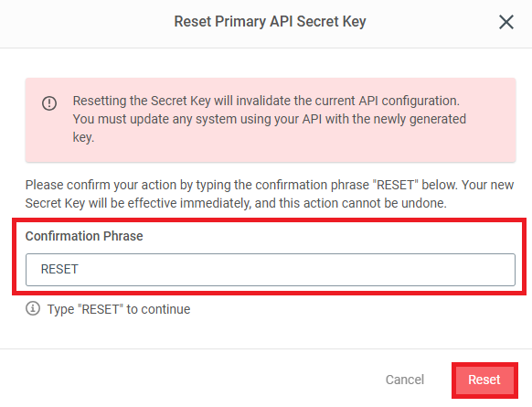532x407 pixels.
Task: Cancel the secret key reset
Action: [405, 380]
